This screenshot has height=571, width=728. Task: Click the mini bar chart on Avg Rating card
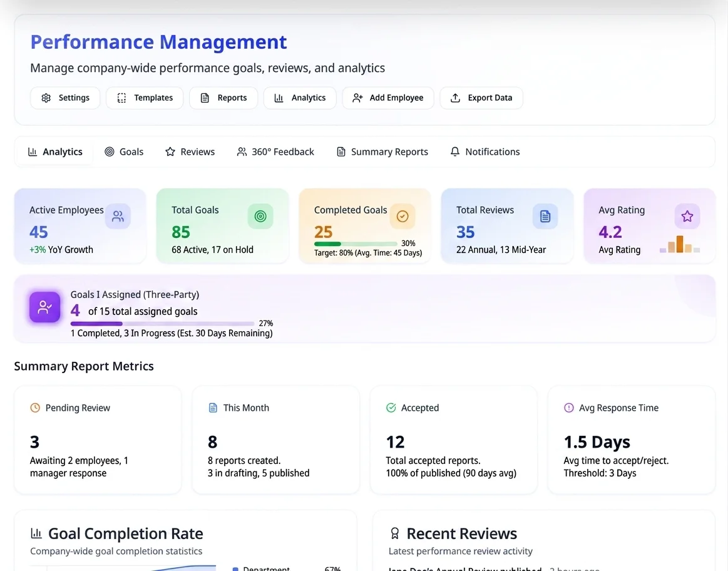(680, 244)
